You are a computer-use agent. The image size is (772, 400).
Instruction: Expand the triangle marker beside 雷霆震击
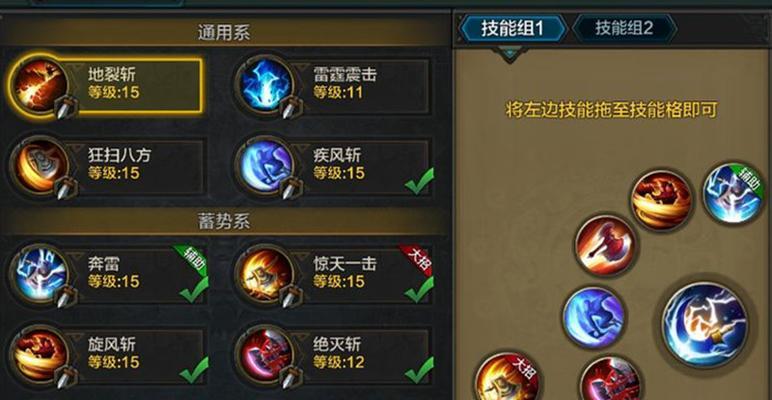tap(301, 68)
